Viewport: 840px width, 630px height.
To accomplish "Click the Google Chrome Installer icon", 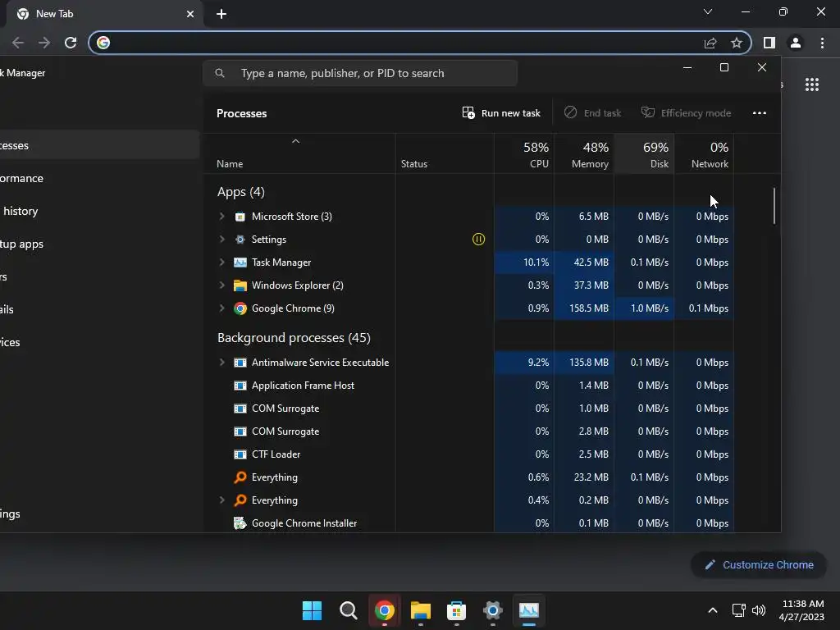I will 240,523.
